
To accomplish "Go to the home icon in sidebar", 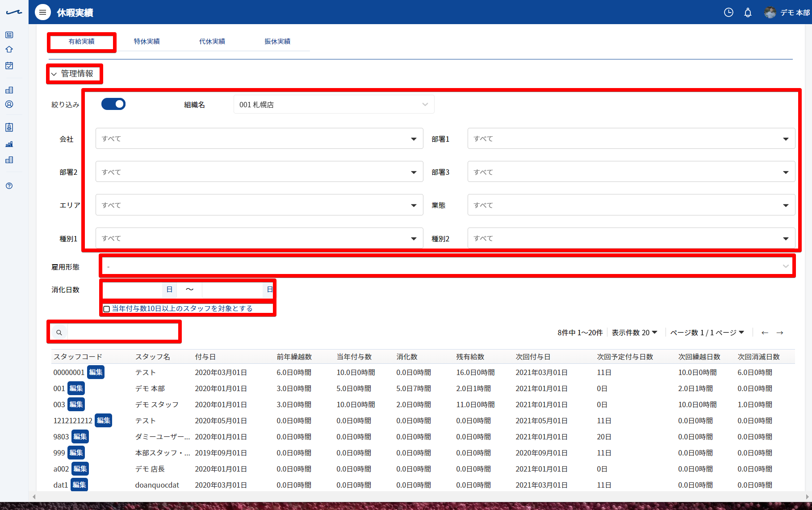I will tap(9, 50).
